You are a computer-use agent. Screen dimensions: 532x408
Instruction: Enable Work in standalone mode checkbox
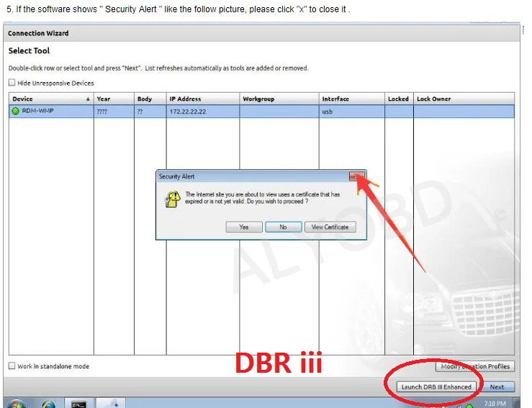tap(12, 366)
